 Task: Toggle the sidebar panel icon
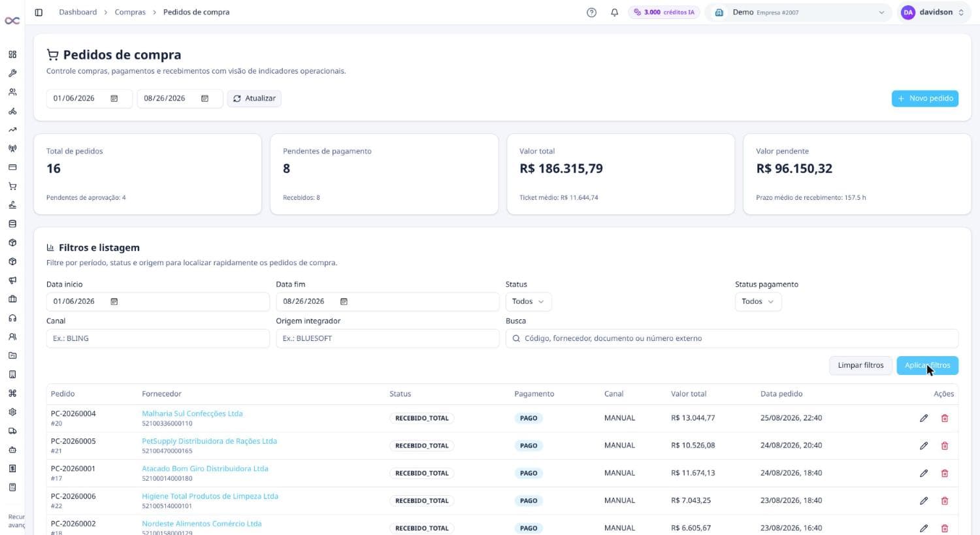click(x=39, y=12)
